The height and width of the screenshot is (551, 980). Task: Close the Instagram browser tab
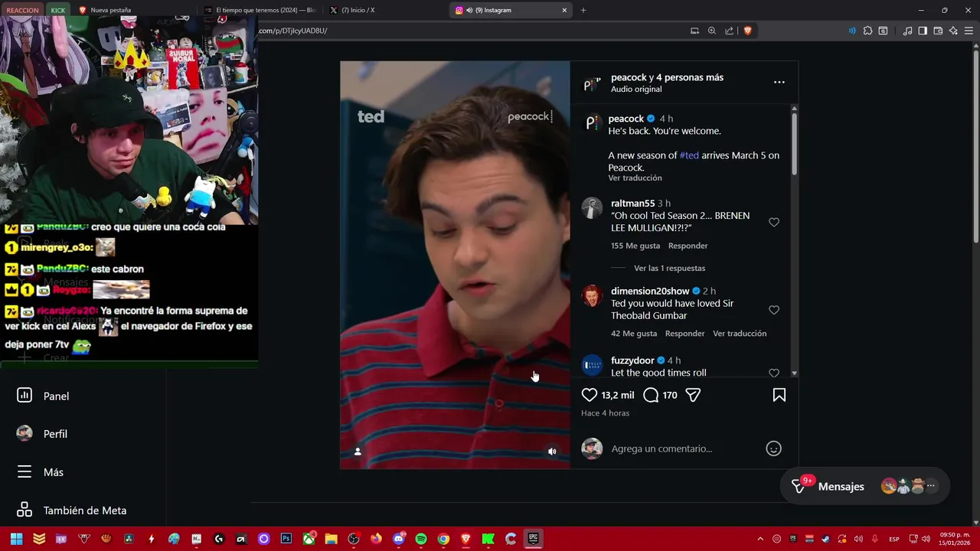click(564, 10)
